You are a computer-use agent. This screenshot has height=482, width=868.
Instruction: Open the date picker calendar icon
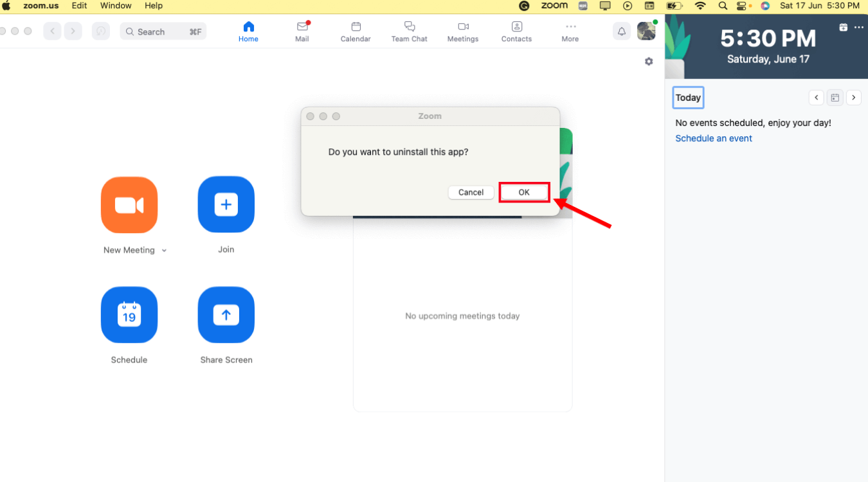click(835, 98)
